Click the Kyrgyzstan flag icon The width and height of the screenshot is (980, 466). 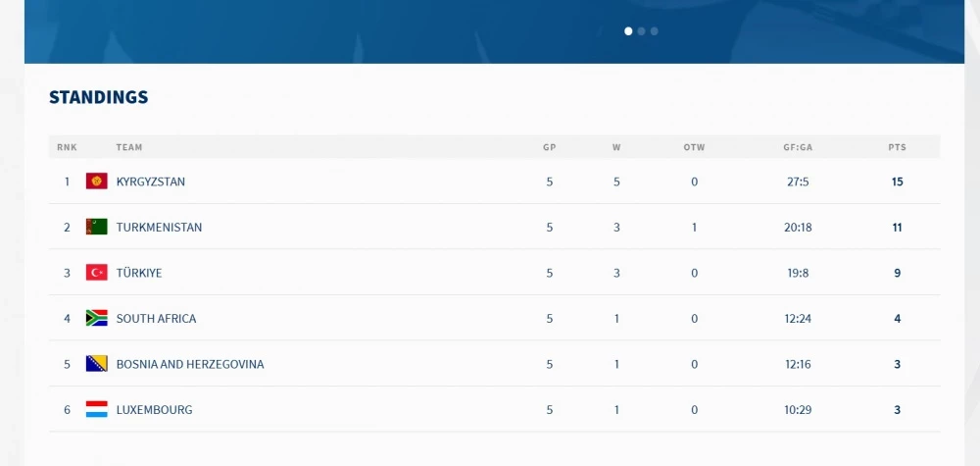point(97,181)
